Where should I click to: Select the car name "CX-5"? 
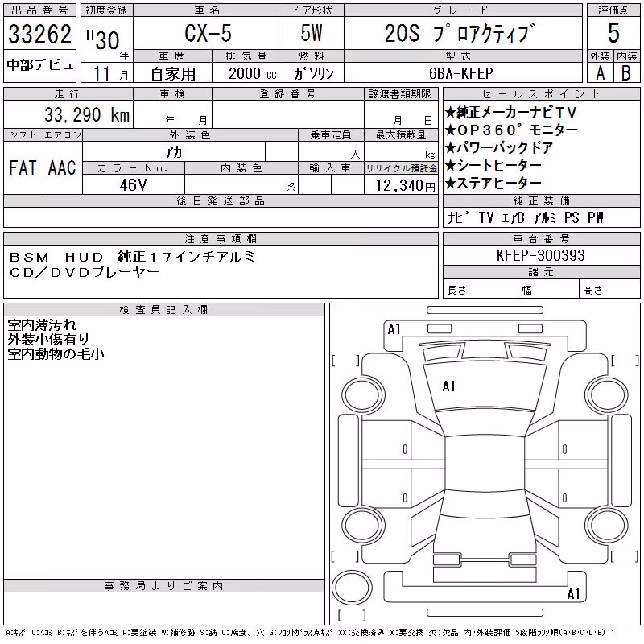tap(208, 33)
